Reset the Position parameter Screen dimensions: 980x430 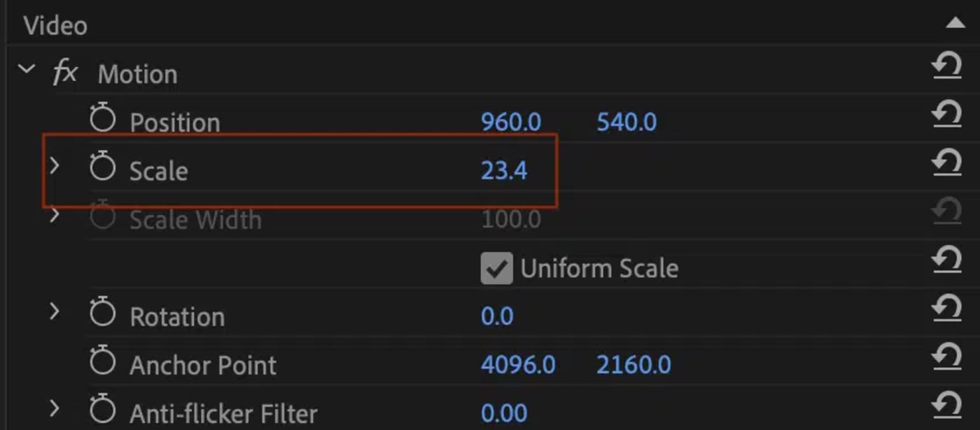click(x=946, y=115)
